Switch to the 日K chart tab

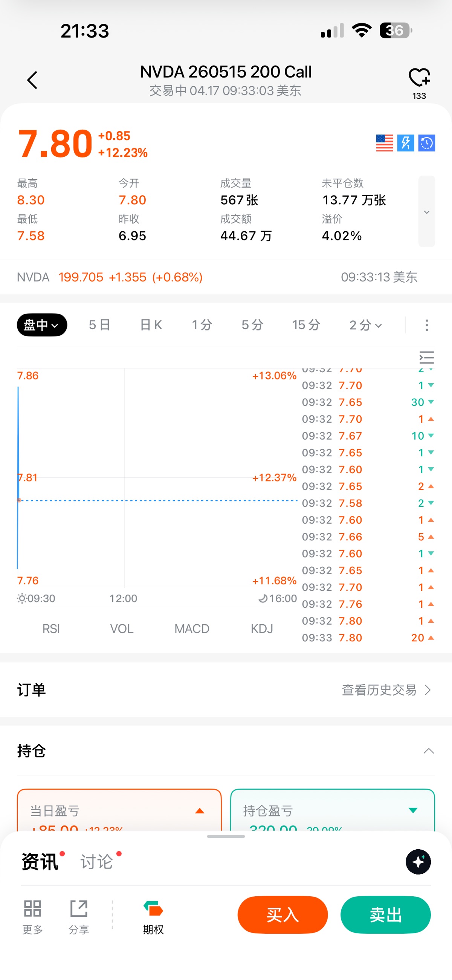coord(151,325)
